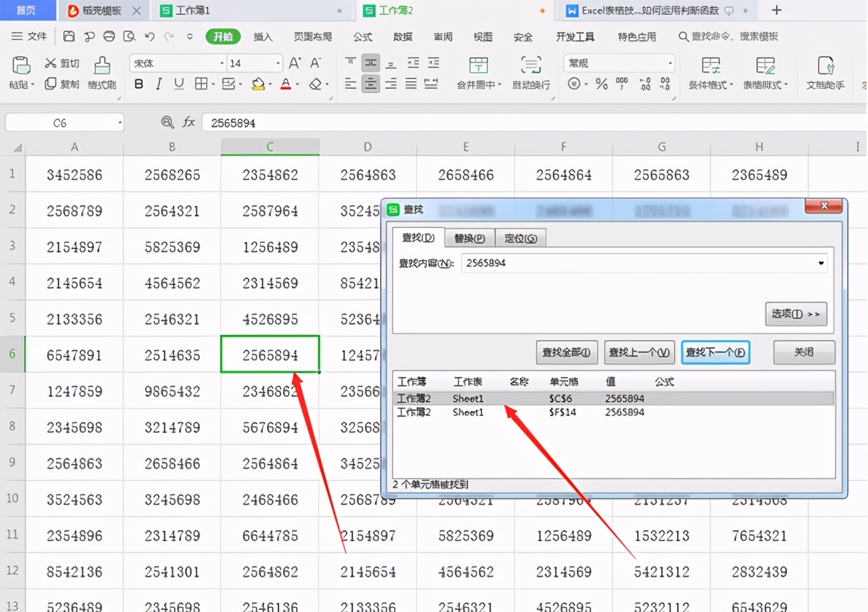Toggle bold formatting

(139, 84)
